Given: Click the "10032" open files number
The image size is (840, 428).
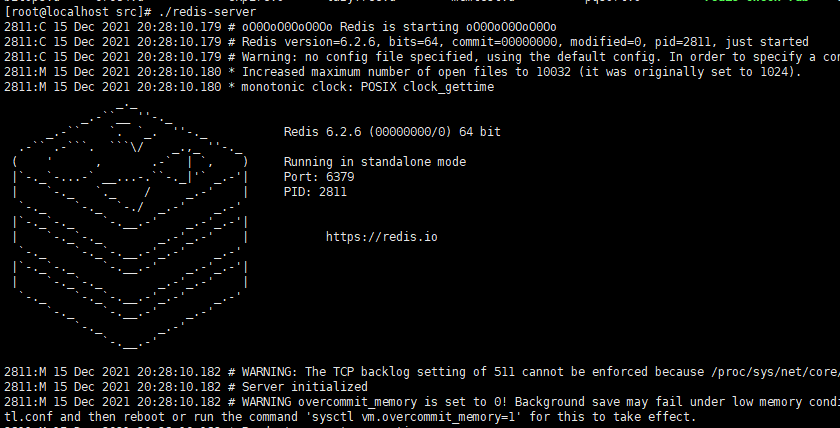Looking at the screenshot, I should [x=553, y=72].
